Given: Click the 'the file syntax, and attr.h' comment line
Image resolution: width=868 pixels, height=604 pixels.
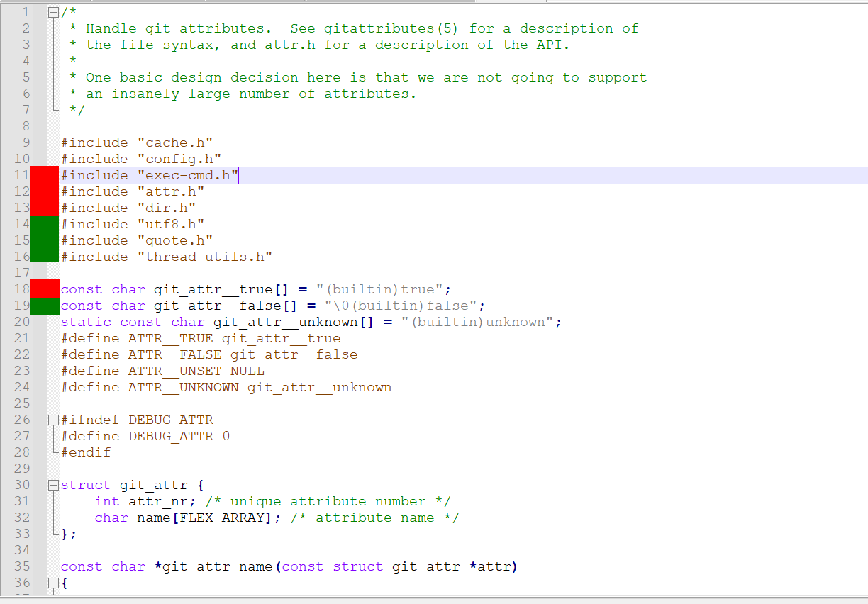Looking at the screenshot, I should point(320,45).
